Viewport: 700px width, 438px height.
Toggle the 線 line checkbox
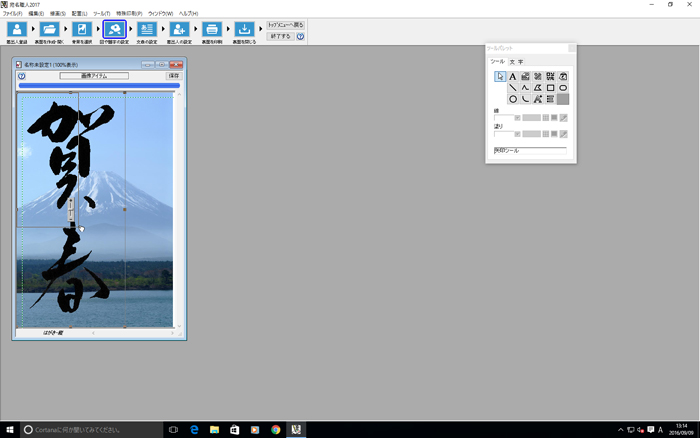click(517, 118)
